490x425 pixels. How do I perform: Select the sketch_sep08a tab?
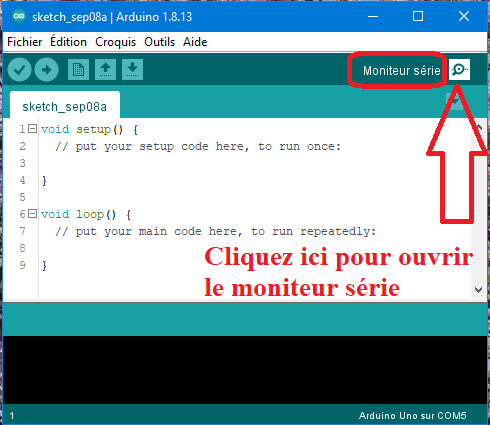tap(65, 106)
